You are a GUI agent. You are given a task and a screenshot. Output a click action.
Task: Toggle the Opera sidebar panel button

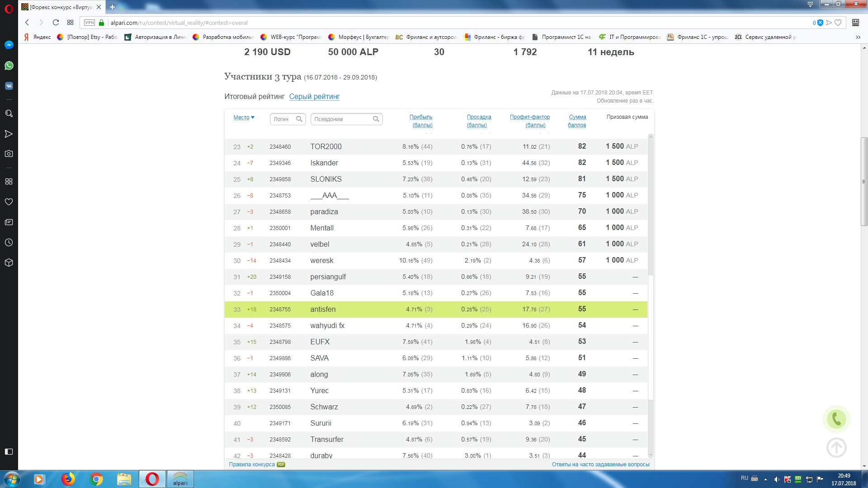pos(9,451)
